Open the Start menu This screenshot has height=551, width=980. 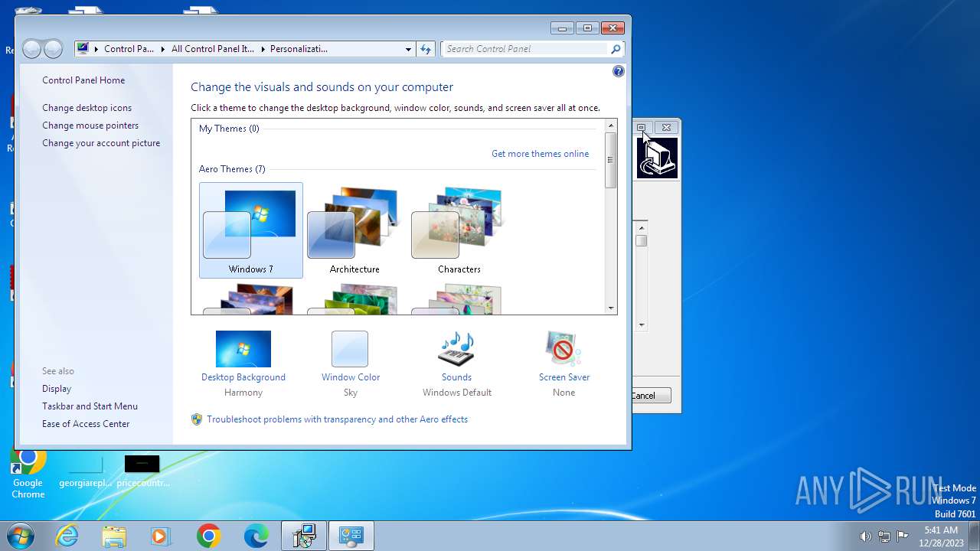coord(21,536)
